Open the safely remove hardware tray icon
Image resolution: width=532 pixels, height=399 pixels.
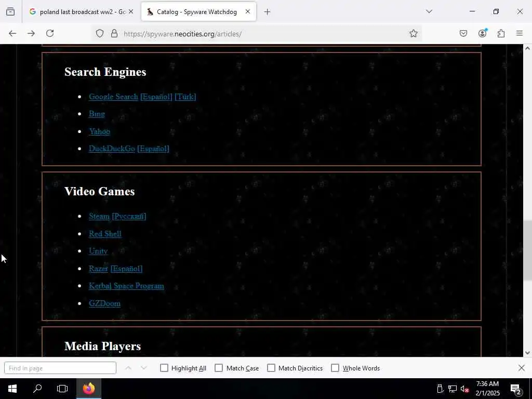440,389
